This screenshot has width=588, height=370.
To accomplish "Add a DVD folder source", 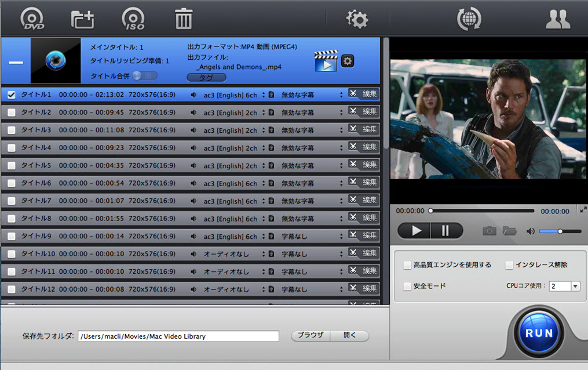I will (x=82, y=20).
